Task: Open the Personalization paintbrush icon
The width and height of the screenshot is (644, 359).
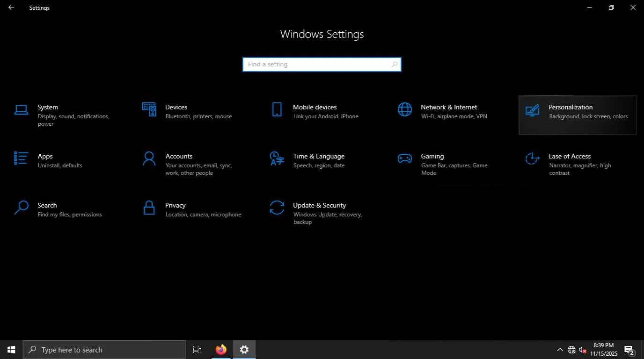Action: (532, 110)
